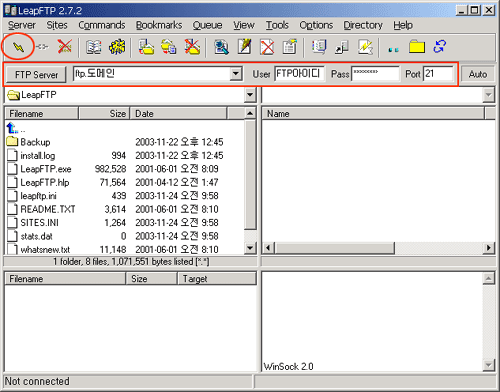Image resolution: width=500 pixels, height=392 pixels.
Task: Click the clipboard properties icon
Action: [290, 47]
